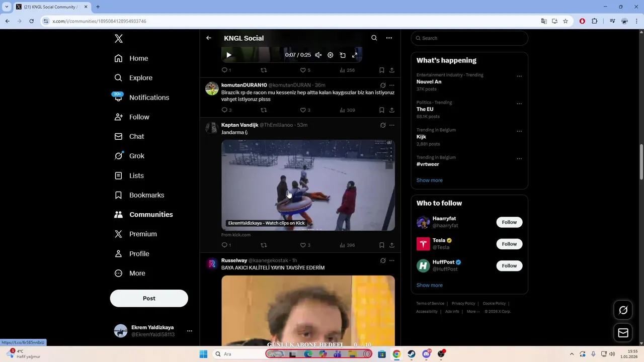The height and width of the screenshot is (362, 644).
Task: Open more menu on Russelway's post
Action: (x=392, y=260)
